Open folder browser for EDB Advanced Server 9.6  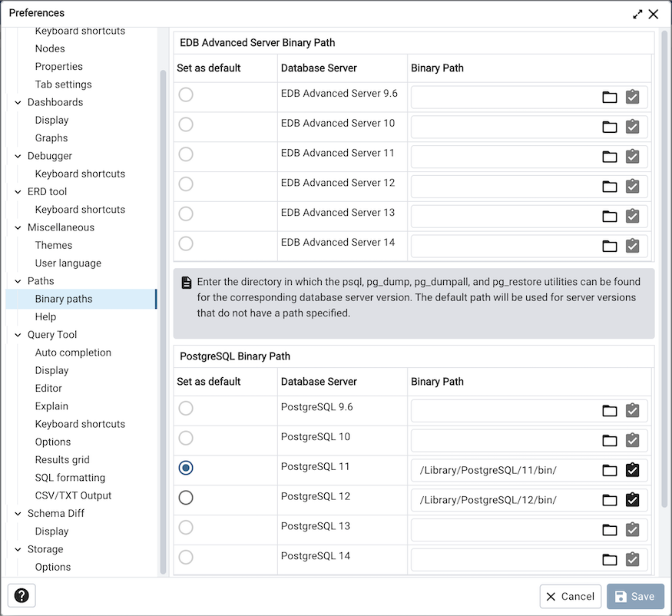(609, 98)
